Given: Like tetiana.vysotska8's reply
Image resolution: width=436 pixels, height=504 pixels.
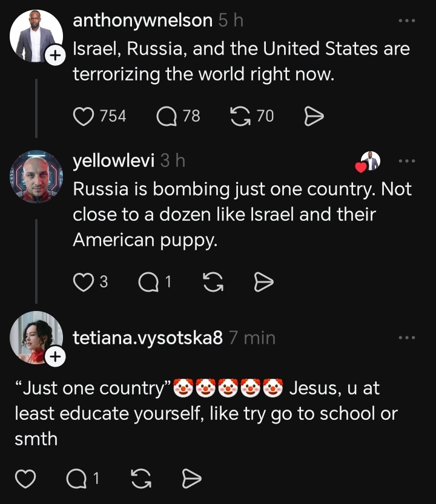Looking at the screenshot, I should (x=25, y=480).
